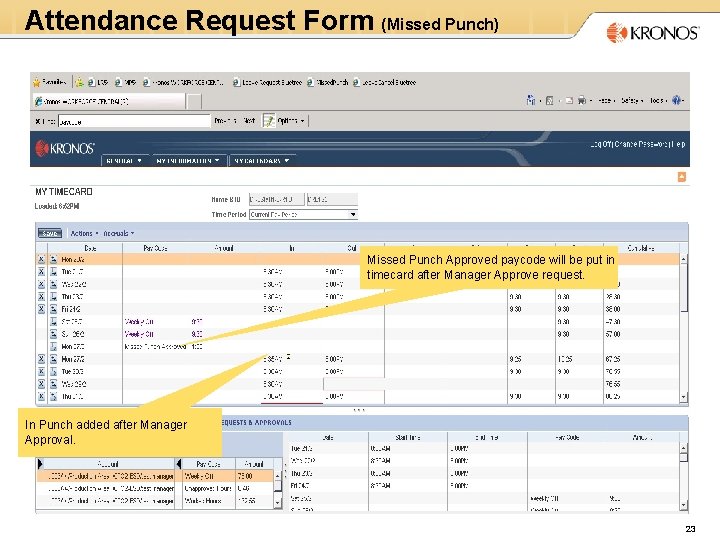Click delete X icon on Tue 21 row
The image size is (720, 540).
pos(41,272)
